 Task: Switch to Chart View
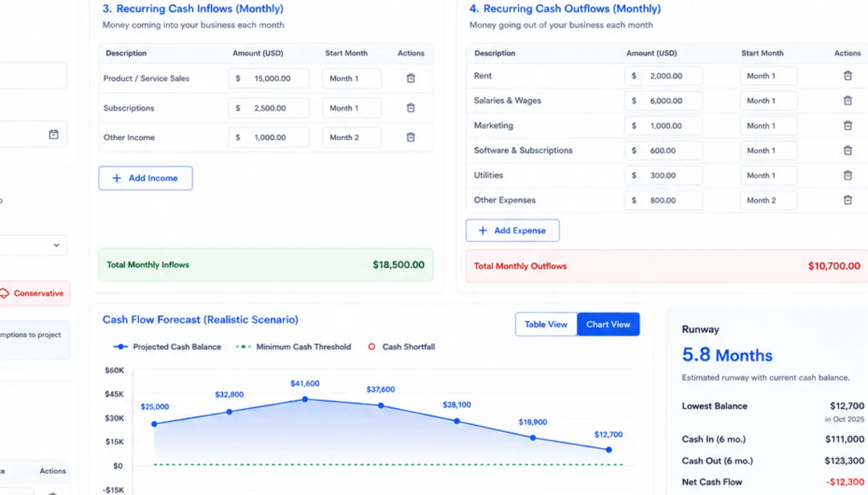click(x=608, y=324)
